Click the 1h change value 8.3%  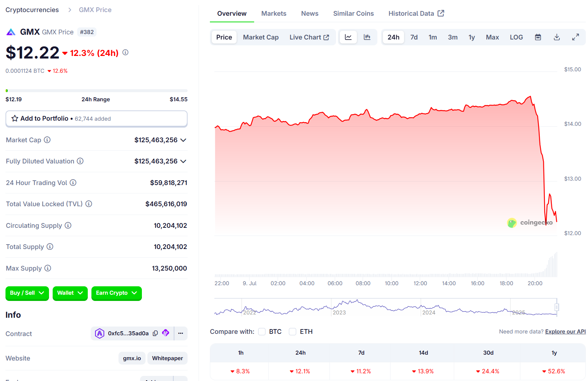pos(240,371)
